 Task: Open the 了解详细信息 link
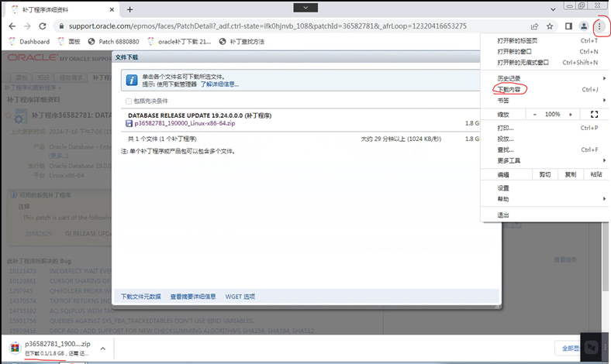(x=219, y=84)
